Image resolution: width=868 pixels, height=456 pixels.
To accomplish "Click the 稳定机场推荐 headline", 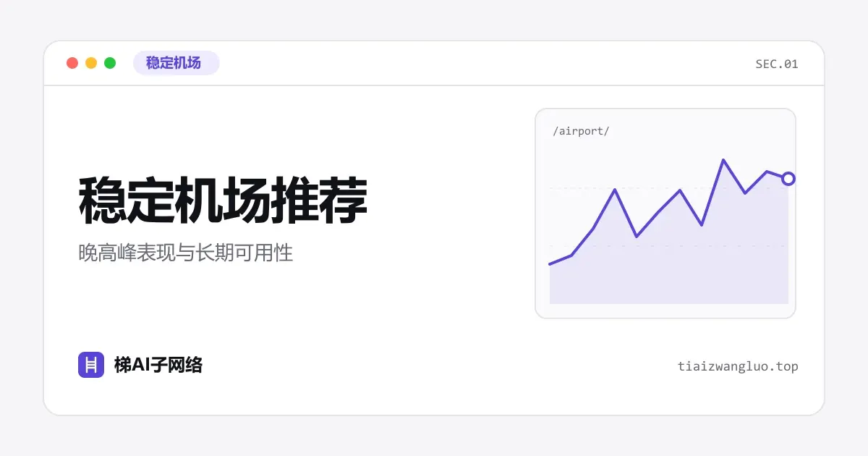I will point(224,201).
